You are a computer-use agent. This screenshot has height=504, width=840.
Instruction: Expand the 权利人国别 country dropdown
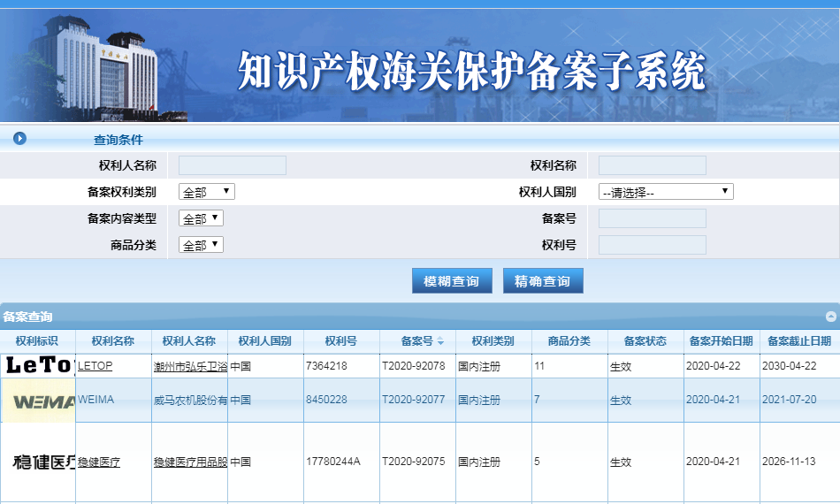point(666,192)
